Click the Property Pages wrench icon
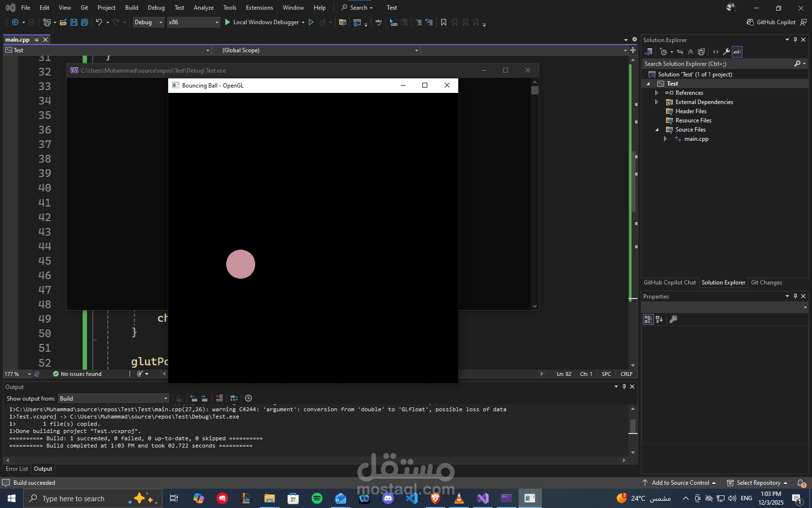 tap(673, 319)
